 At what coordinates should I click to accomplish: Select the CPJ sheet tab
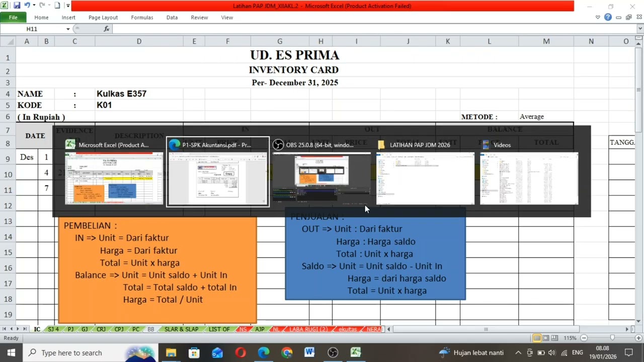pos(119,329)
